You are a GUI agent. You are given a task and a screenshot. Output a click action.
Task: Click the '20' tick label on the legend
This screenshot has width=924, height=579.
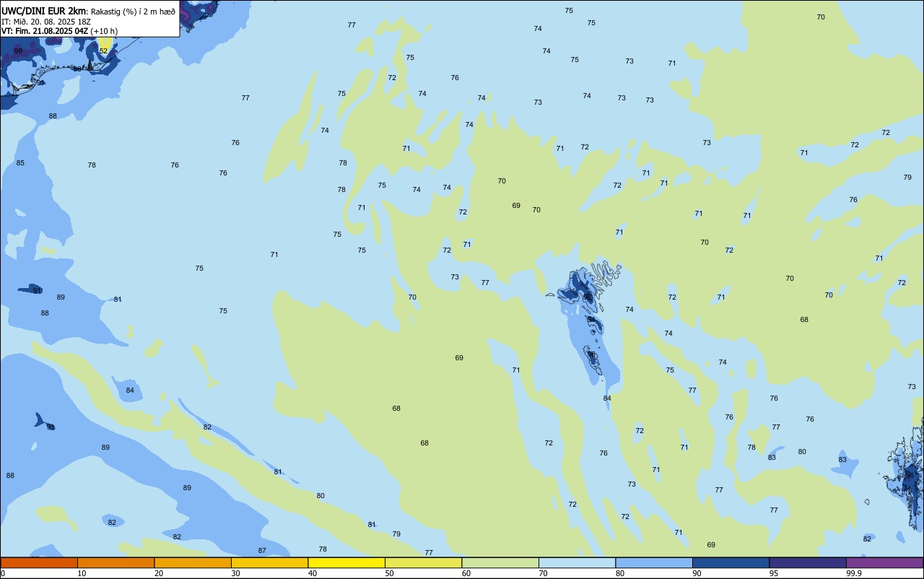[x=159, y=573]
